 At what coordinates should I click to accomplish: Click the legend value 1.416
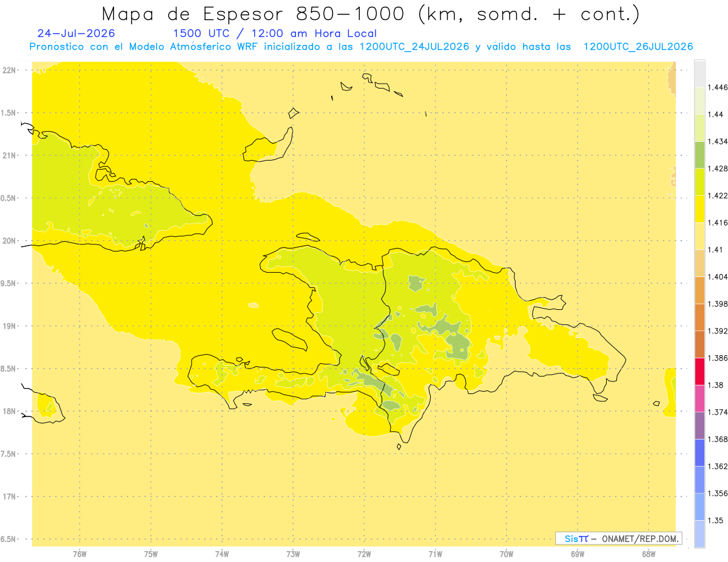718,222
